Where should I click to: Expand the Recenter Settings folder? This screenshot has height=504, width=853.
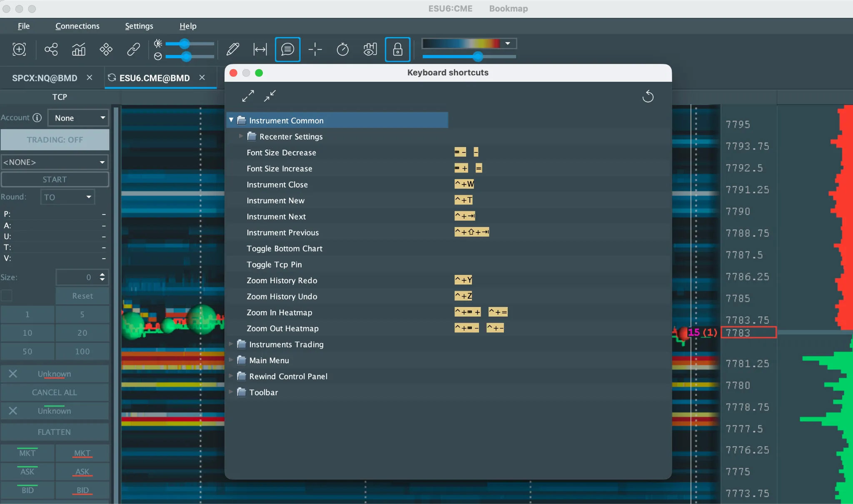click(241, 136)
